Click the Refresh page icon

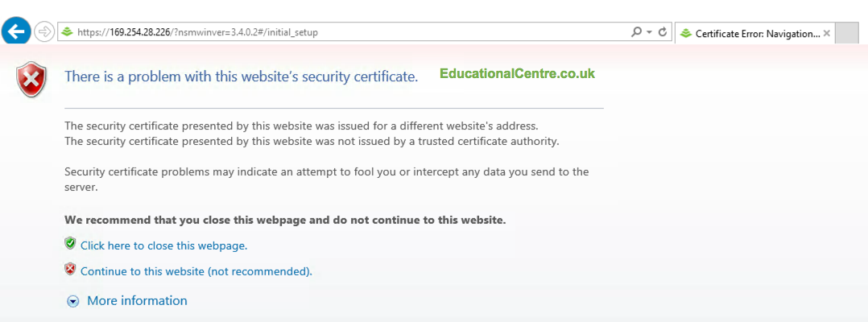663,32
